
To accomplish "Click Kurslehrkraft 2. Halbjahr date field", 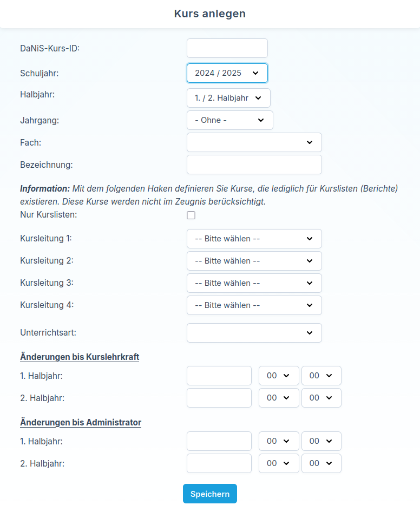I will point(219,398).
